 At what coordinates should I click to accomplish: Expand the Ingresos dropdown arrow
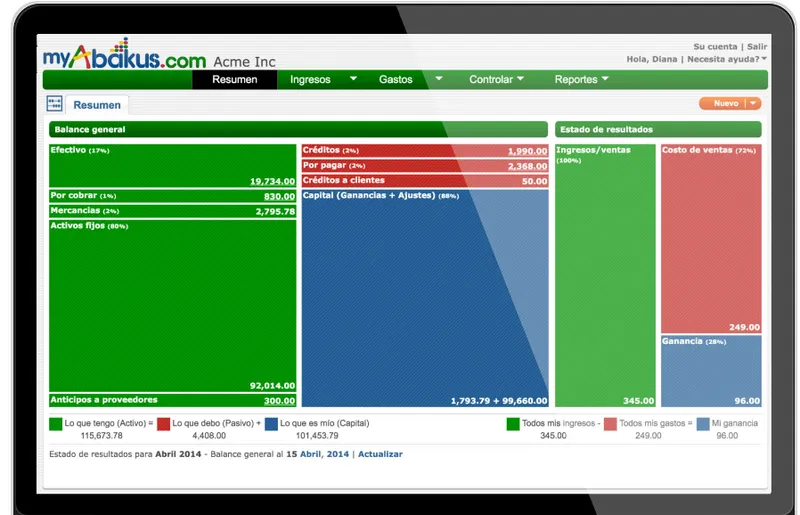pos(353,79)
